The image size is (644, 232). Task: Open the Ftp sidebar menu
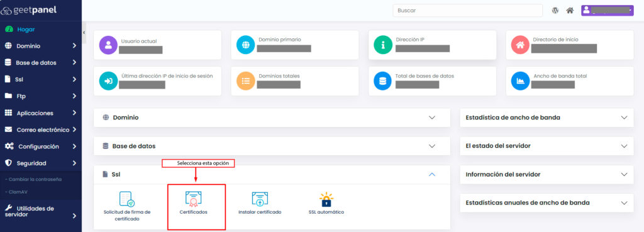point(41,96)
